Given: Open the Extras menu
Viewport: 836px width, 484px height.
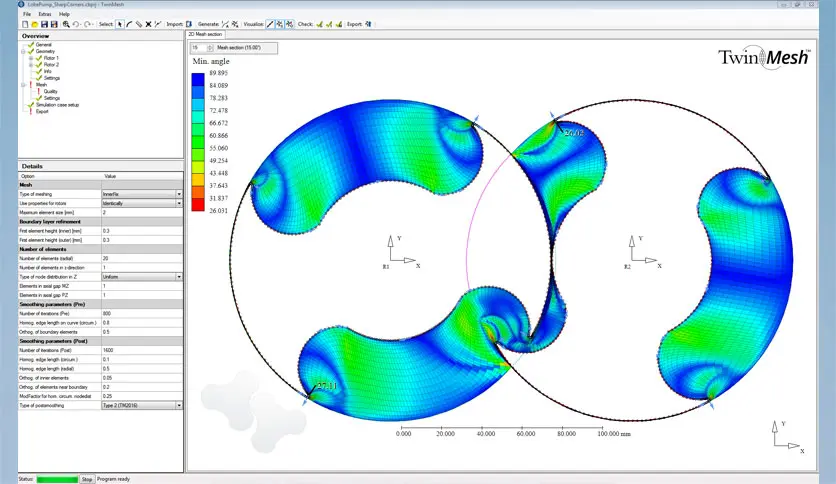Looking at the screenshot, I should pos(45,14).
